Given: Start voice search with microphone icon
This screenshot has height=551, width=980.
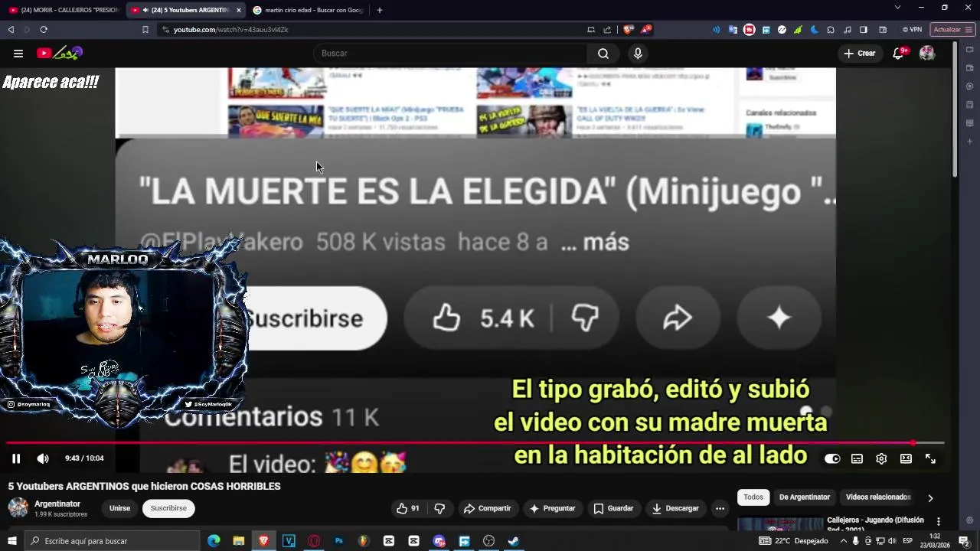Looking at the screenshot, I should [638, 54].
